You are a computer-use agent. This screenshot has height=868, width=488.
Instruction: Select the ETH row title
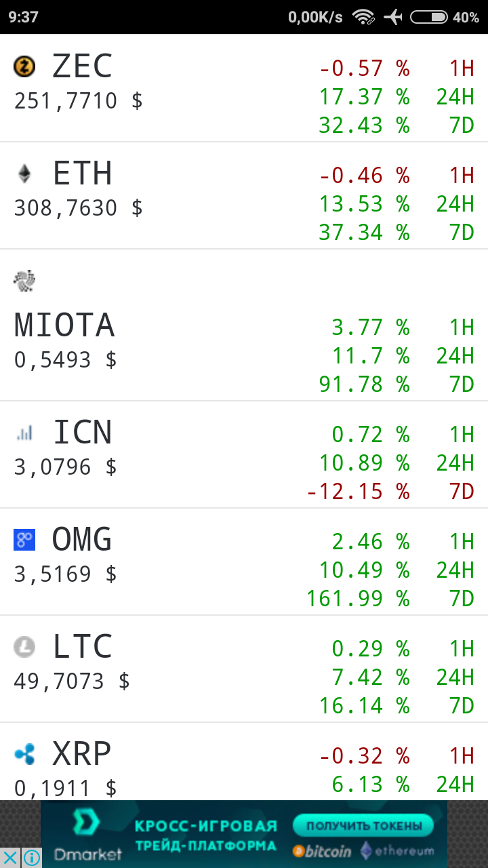[82, 174]
